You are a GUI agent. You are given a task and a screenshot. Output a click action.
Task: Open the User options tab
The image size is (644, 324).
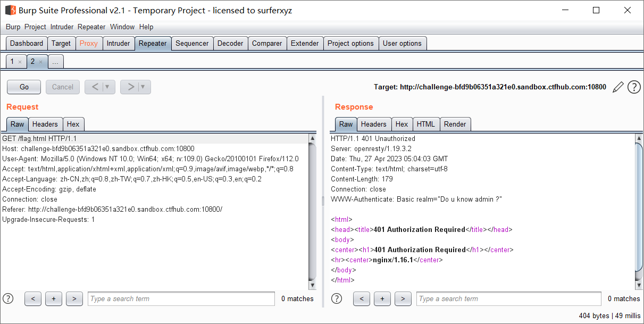[402, 44]
